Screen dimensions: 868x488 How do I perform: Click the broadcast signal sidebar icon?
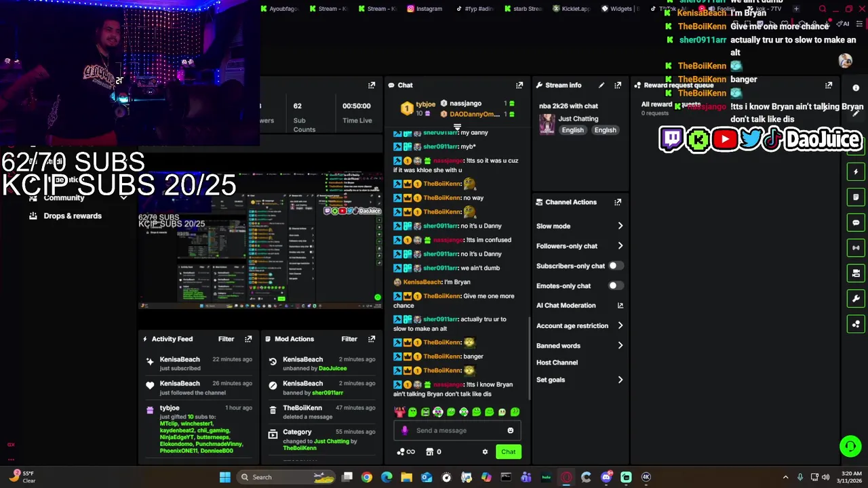(856, 248)
